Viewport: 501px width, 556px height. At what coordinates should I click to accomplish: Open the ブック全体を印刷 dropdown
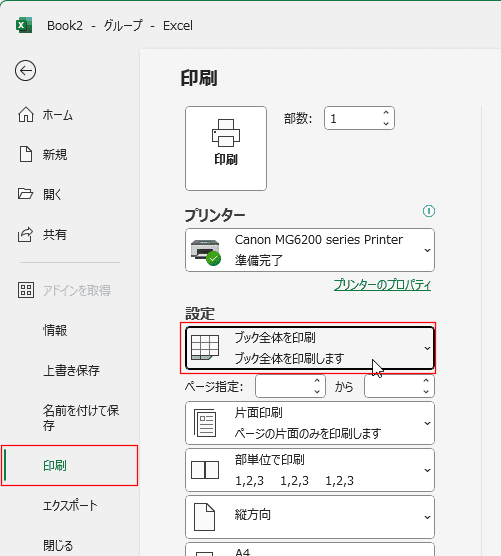coord(310,348)
